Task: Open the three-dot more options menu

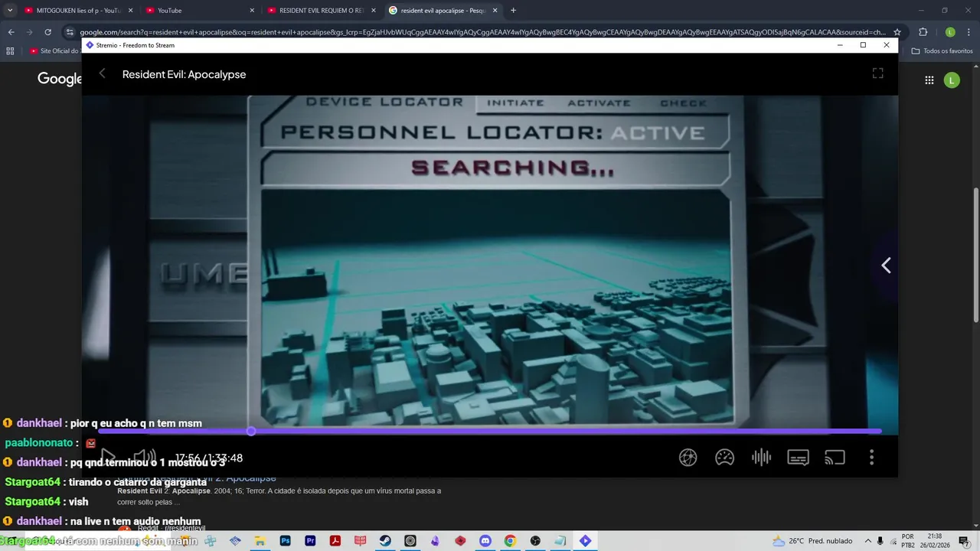Action: [x=871, y=458]
